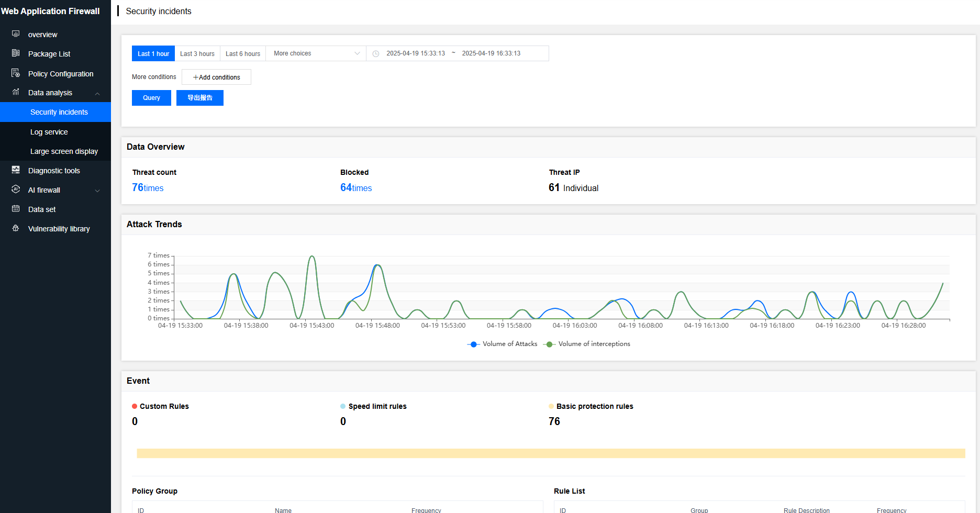Click the yellow Basic protection rules bar

point(551,453)
